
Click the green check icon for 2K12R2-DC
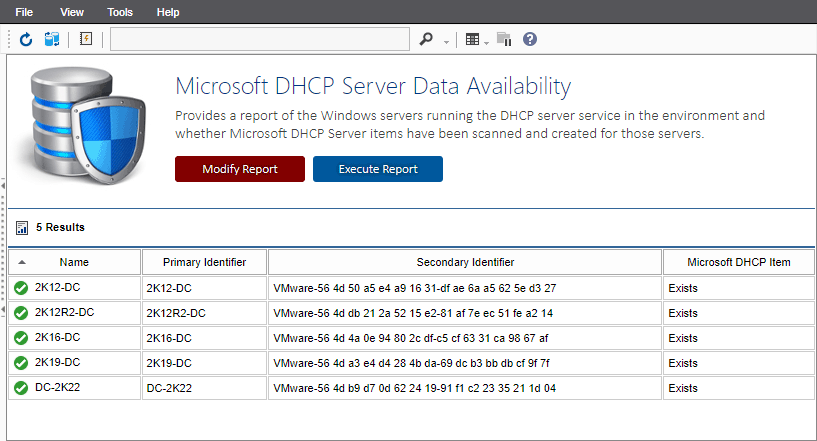(x=21, y=313)
